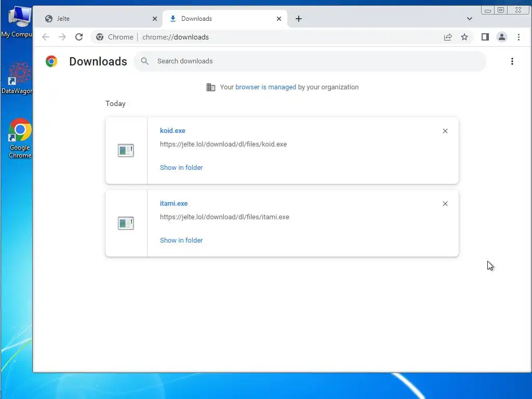Open the 'browser is managed' link
532x399 pixels.
265,87
